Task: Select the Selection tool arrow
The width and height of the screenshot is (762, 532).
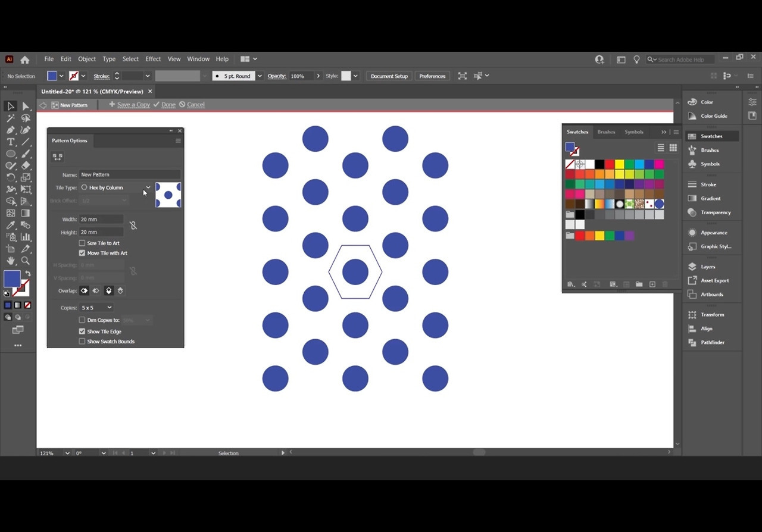Action: coord(11,106)
